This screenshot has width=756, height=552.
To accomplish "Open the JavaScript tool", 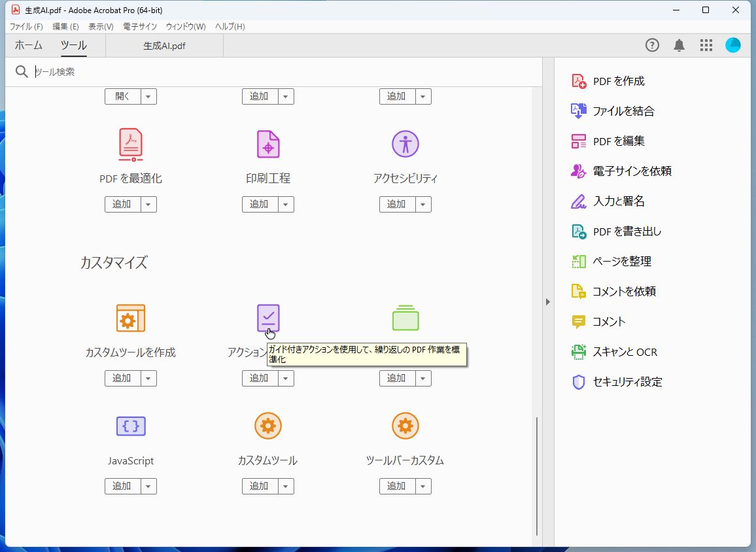I will (130, 427).
